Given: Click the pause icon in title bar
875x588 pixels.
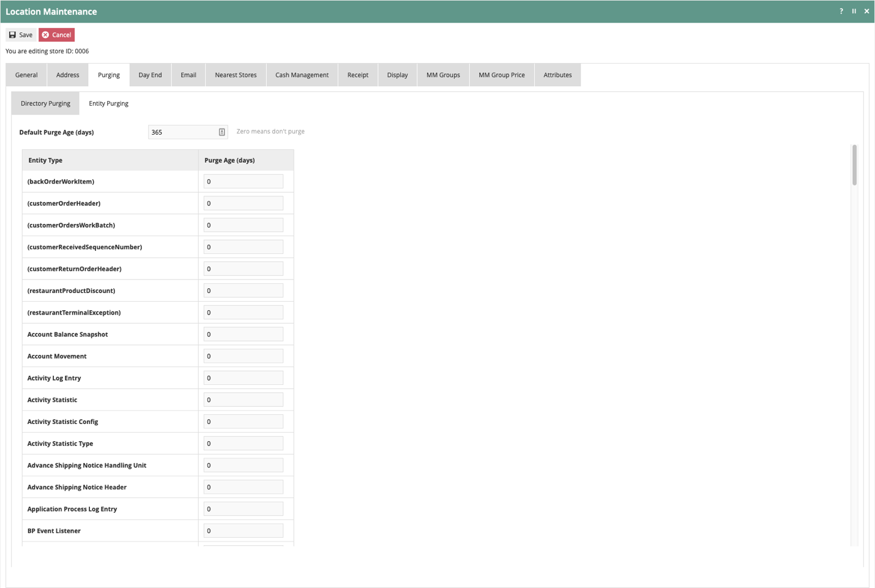Looking at the screenshot, I should coord(854,11).
